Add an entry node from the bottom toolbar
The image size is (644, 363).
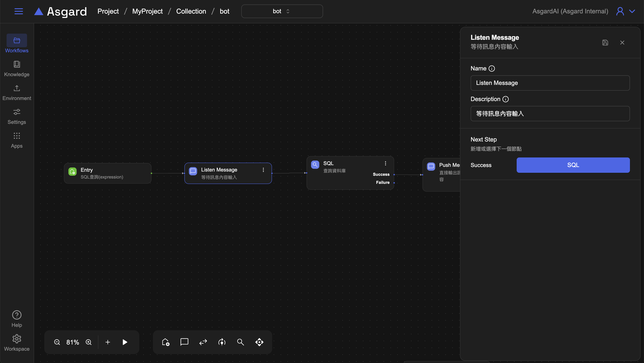[165, 342]
